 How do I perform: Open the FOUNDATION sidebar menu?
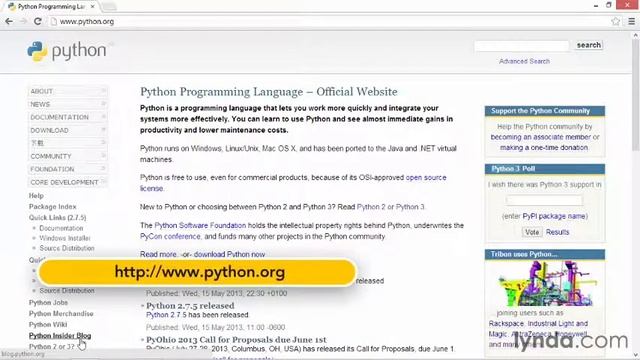coord(67,169)
